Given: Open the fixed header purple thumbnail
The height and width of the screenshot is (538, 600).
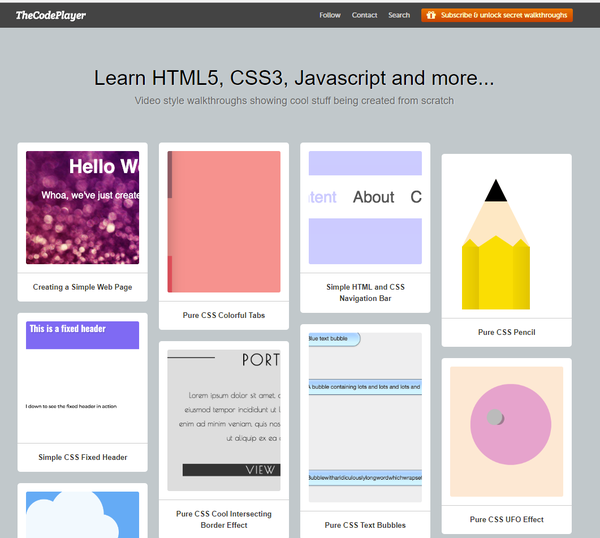Looking at the screenshot, I should pyautogui.click(x=82, y=378).
